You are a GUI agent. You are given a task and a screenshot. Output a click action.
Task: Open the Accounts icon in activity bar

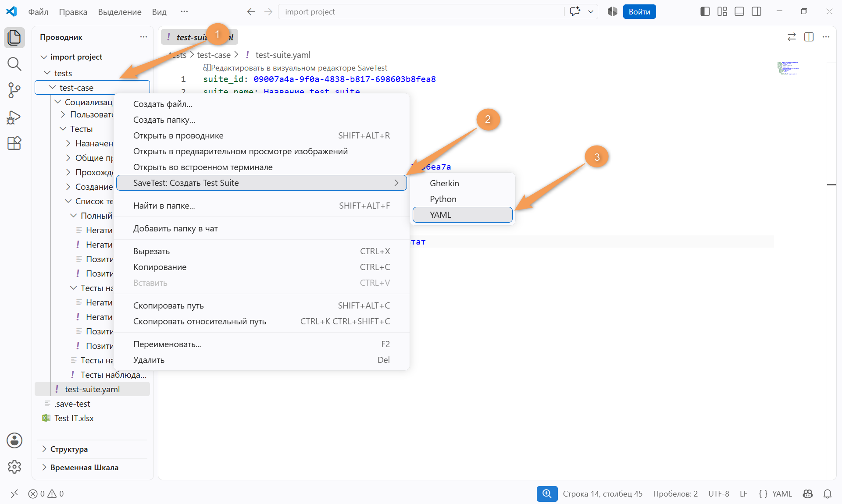(x=14, y=440)
